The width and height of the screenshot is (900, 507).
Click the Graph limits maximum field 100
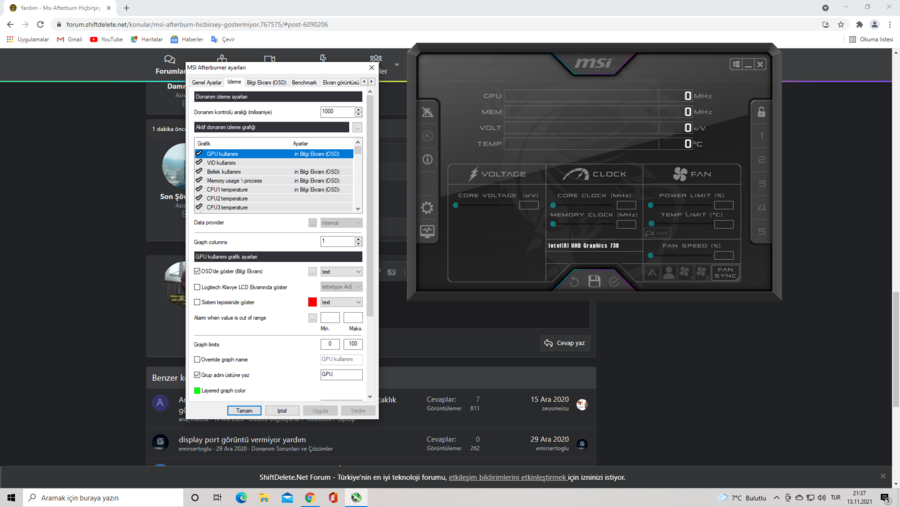pos(352,344)
